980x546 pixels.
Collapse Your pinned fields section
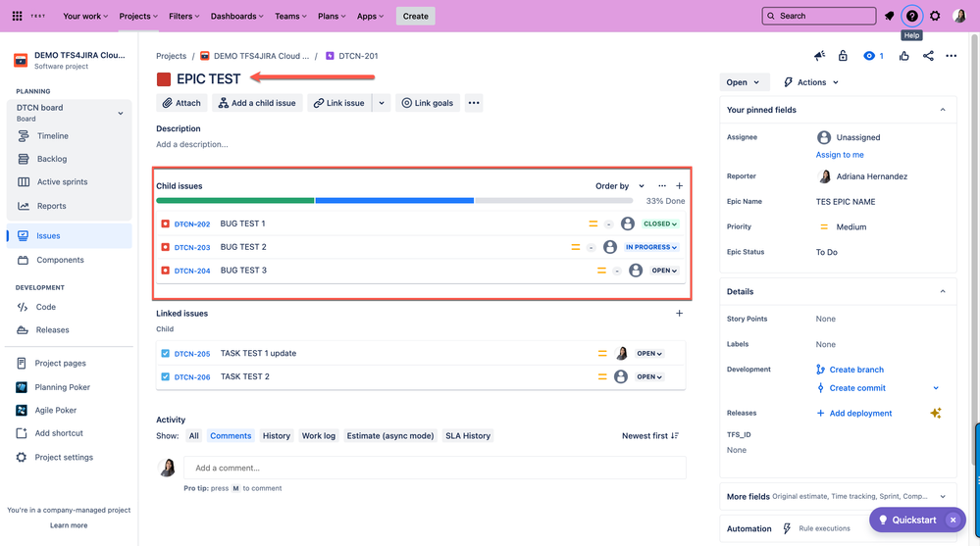pos(943,110)
